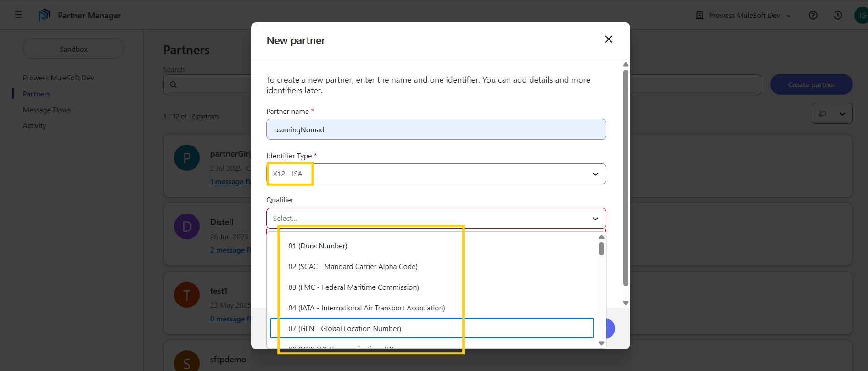
Task: Click the Partner Manager logo icon
Action: pyautogui.click(x=45, y=15)
